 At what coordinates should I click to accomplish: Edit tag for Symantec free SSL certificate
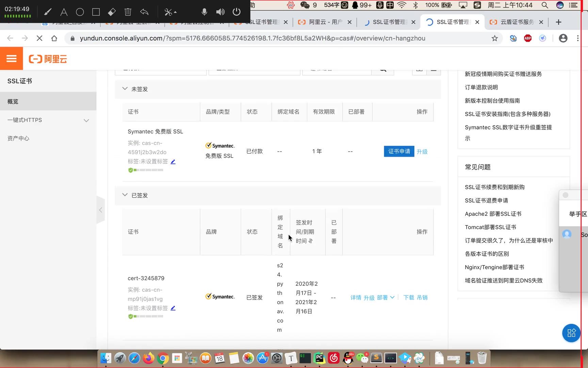[173, 162]
